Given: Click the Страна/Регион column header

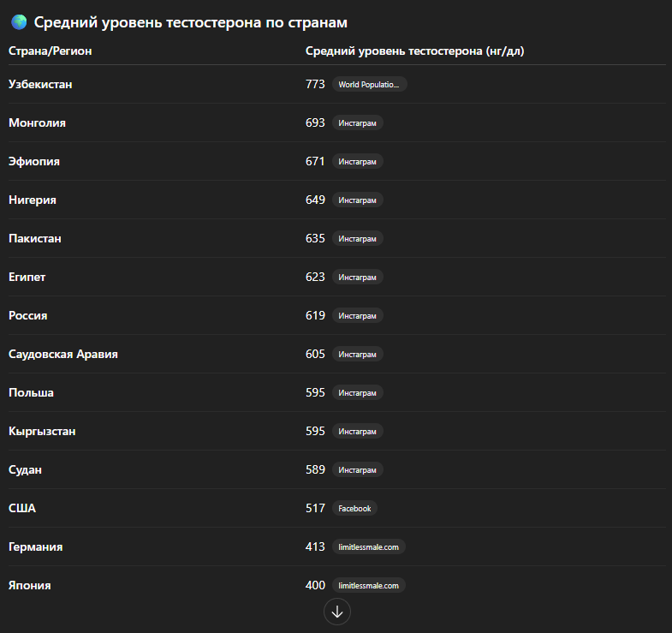Looking at the screenshot, I should tap(51, 51).
